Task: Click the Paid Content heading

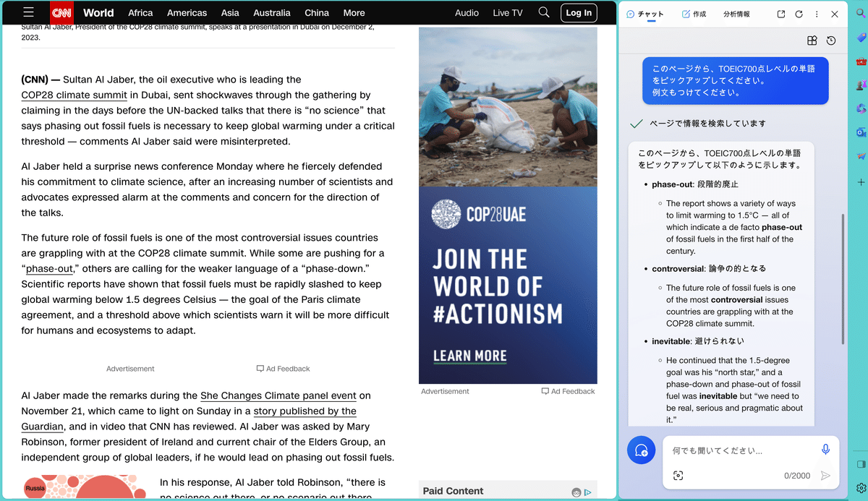Action: pyautogui.click(x=453, y=491)
